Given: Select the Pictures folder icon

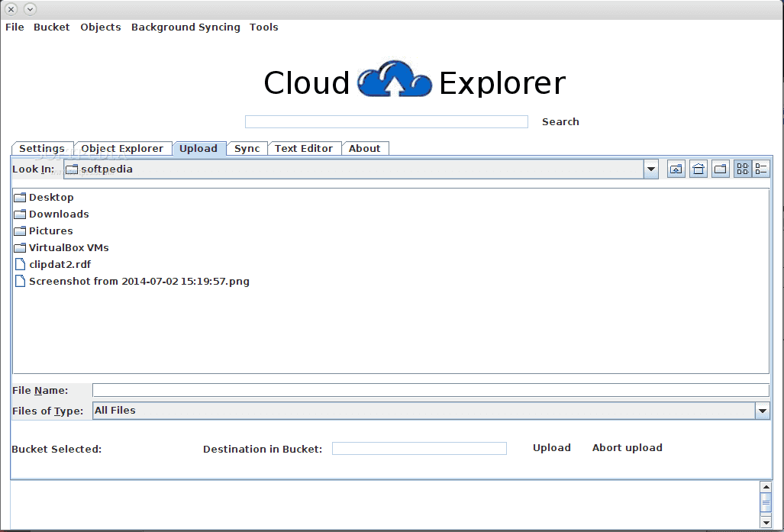Looking at the screenshot, I should click(x=20, y=231).
